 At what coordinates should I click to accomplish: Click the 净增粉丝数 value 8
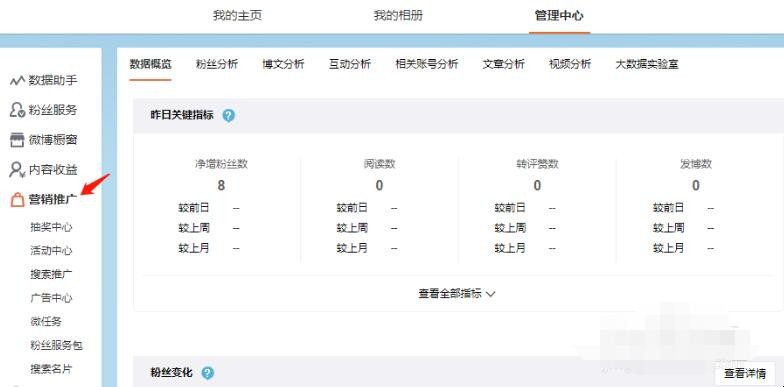click(221, 186)
